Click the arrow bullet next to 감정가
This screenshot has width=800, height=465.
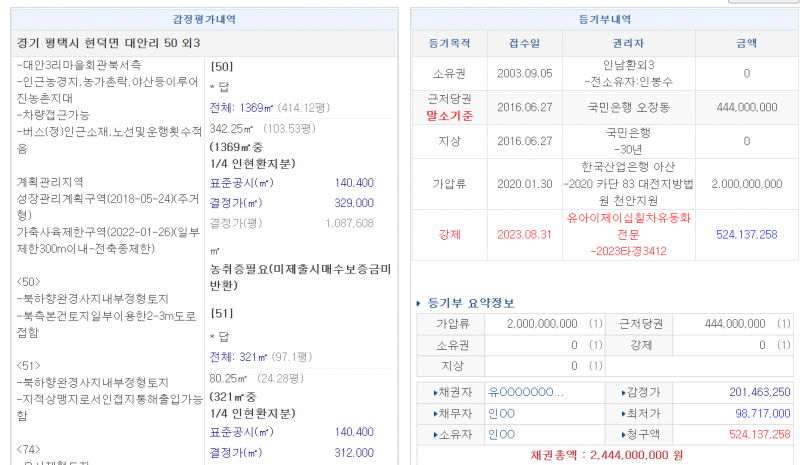[x=627, y=392]
